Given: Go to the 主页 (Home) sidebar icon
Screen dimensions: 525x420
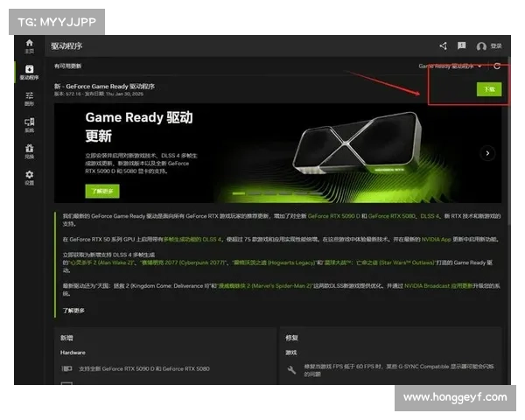Looking at the screenshot, I should [30, 46].
